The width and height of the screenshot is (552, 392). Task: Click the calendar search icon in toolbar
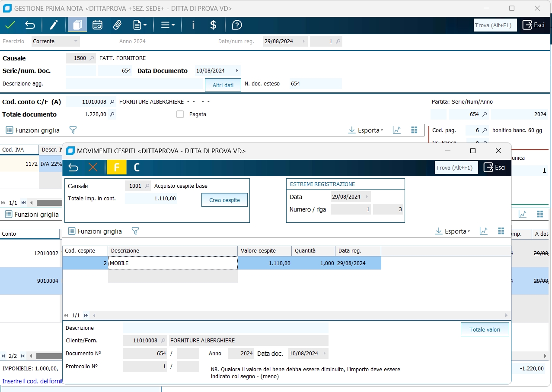point(98,25)
